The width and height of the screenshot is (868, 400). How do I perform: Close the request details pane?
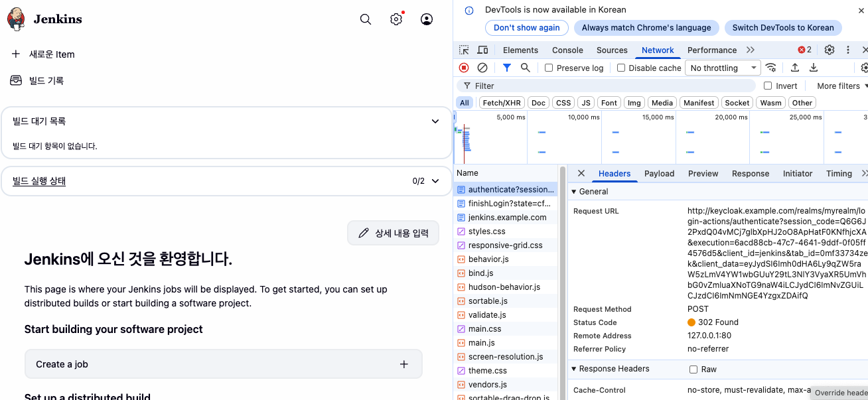tap(581, 173)
